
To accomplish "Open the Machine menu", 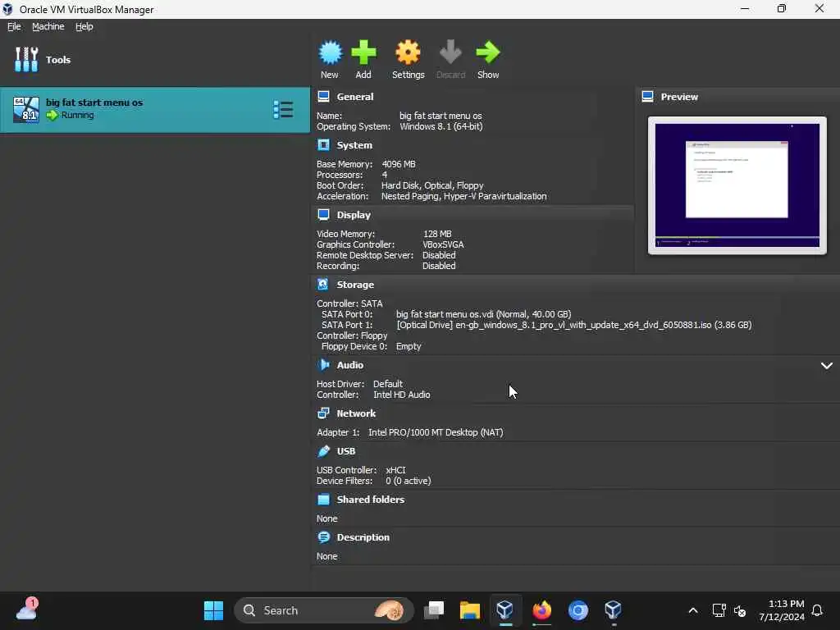I will coord(48,26).
